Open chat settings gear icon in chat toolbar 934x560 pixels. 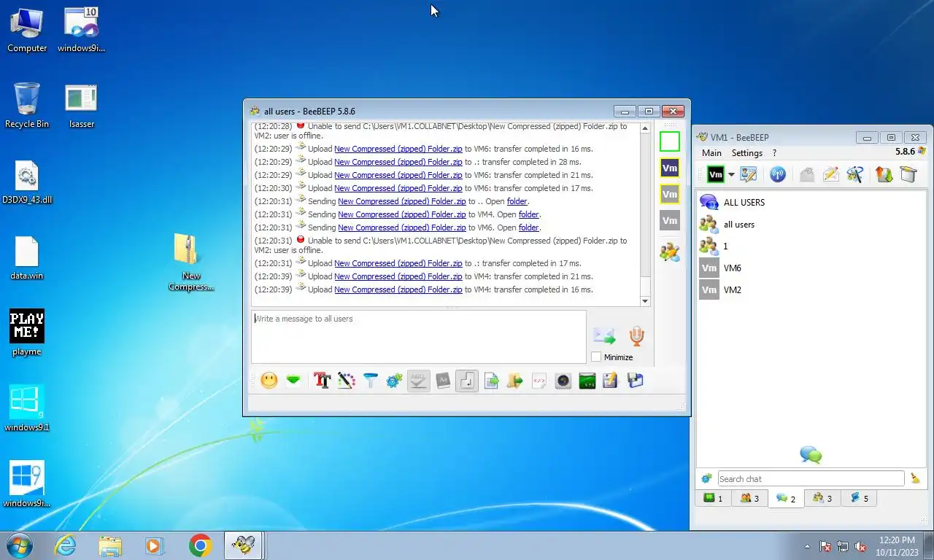(395, 381)
